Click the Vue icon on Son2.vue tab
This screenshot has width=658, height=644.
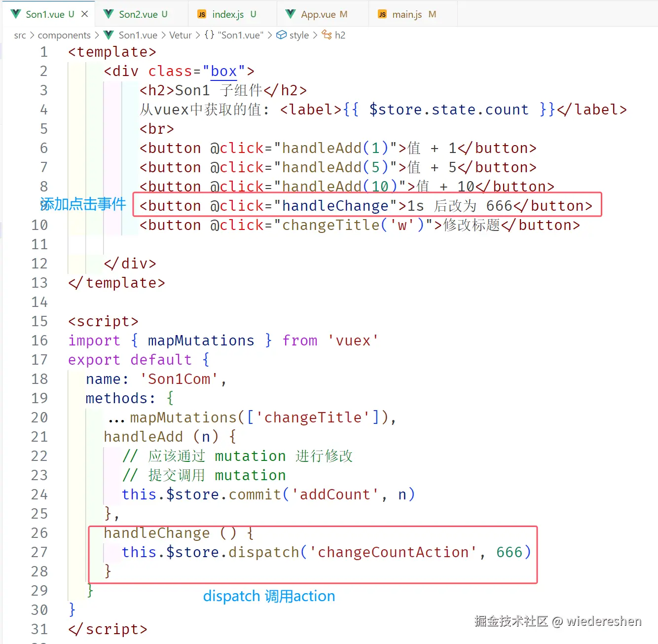[109, 14]
